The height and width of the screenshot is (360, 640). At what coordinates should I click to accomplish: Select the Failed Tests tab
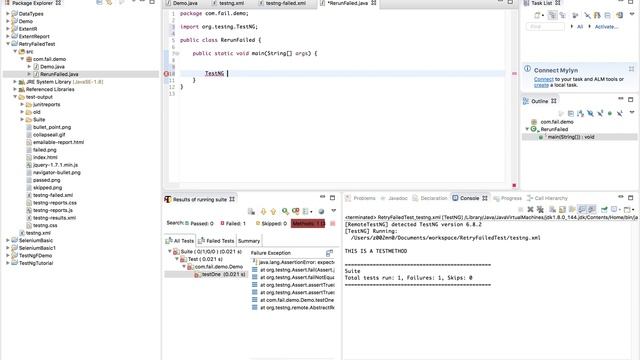216,241
